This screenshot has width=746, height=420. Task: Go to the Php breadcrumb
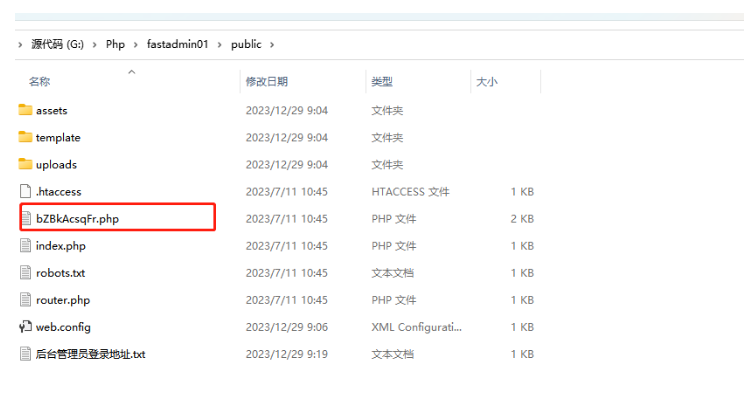point(115,44)
